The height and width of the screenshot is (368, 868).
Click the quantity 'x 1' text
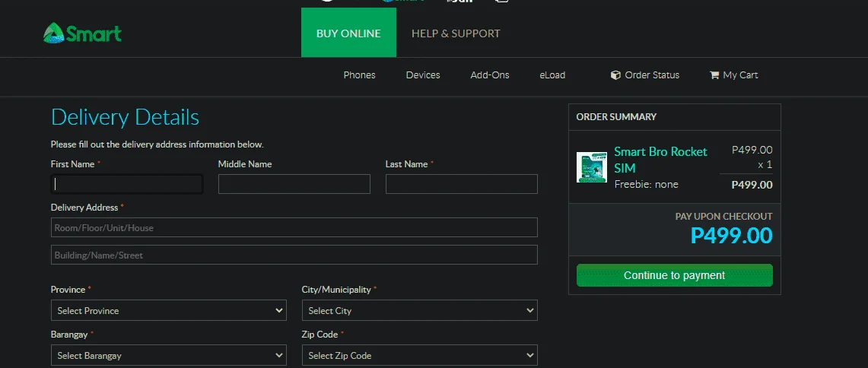click(765, 164)
